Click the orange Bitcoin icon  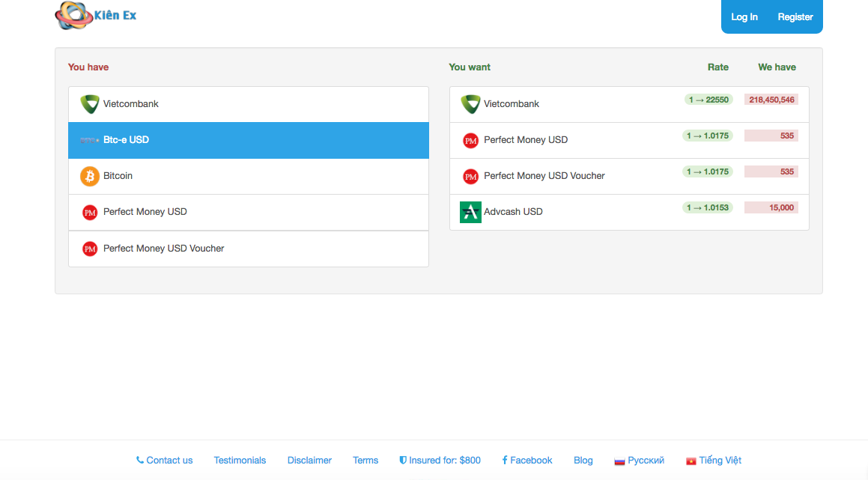coord(90,176)
